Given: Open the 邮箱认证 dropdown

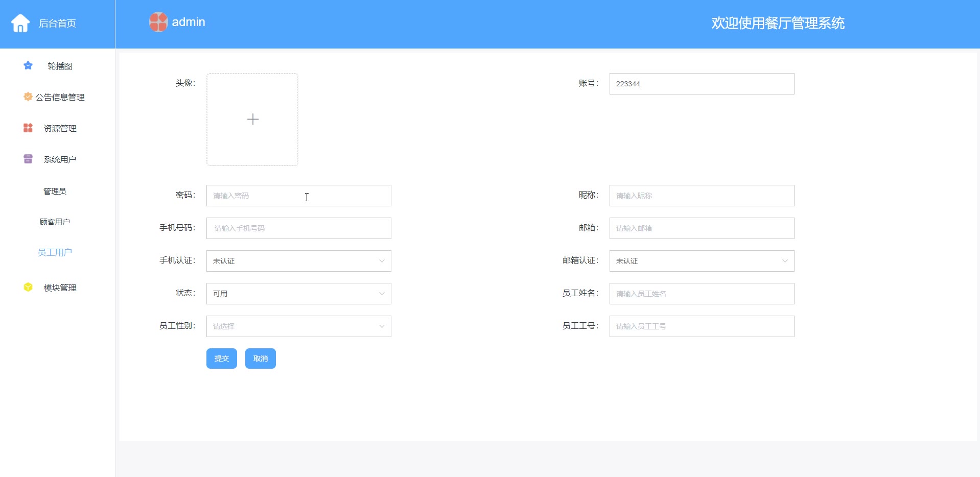Looking at the screenshot, I should 702,261.
